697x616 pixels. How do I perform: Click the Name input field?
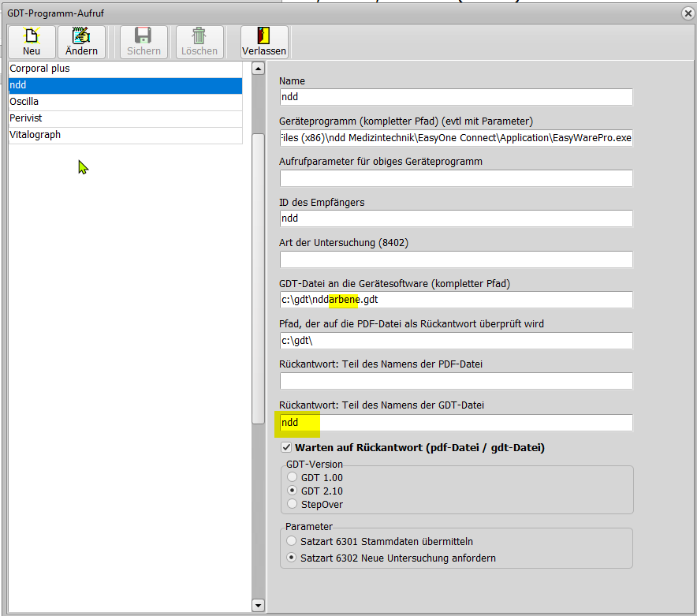pyautogui.click(x=456, y=97)
